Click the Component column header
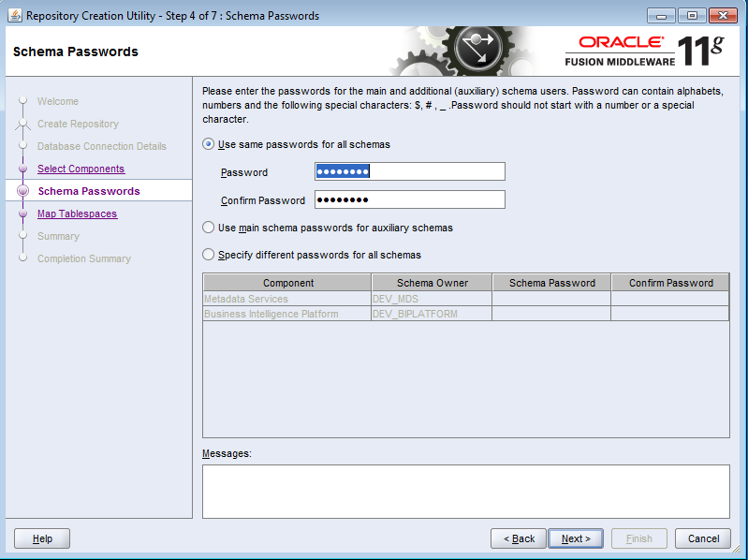The width and height of the screenshot is (748, 560). [x=287, y=283]
